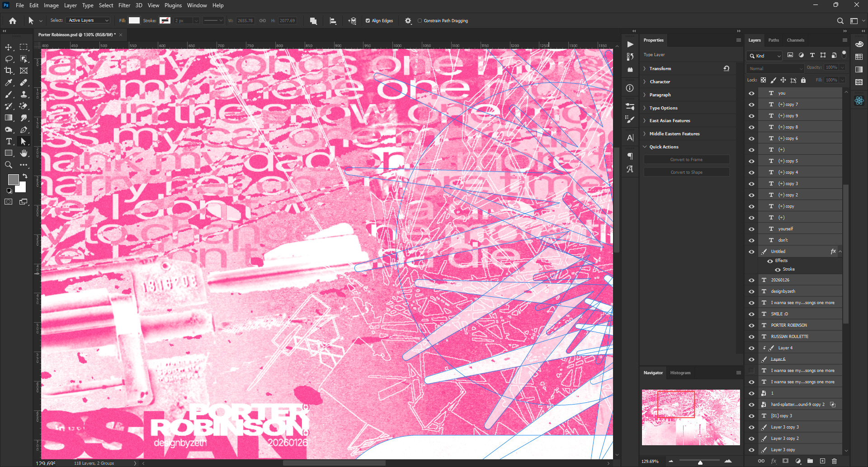
Task: Enable Constrain Path Dragging checkbox
Action: pos(420,21)
